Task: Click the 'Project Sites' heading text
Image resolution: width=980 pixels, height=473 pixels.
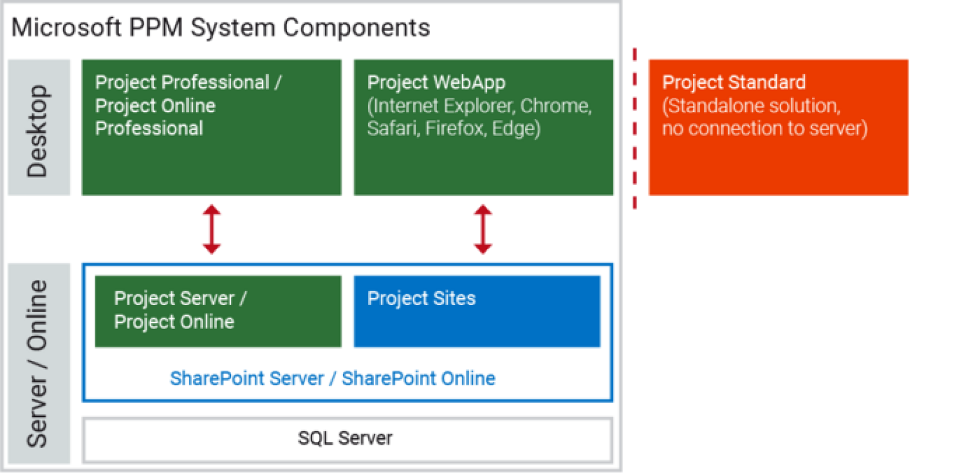Action: tap(421, 298)
